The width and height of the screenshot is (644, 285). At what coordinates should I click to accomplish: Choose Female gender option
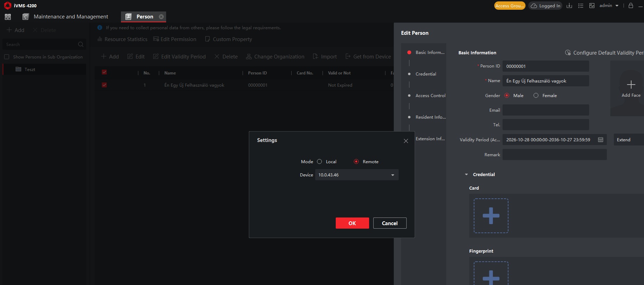coord(536,95)
